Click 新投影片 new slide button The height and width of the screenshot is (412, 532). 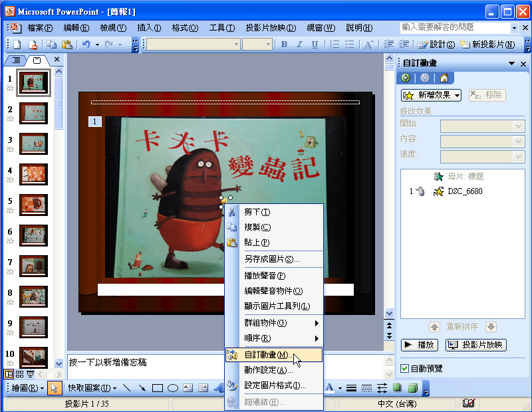click(x=487, y=45)
